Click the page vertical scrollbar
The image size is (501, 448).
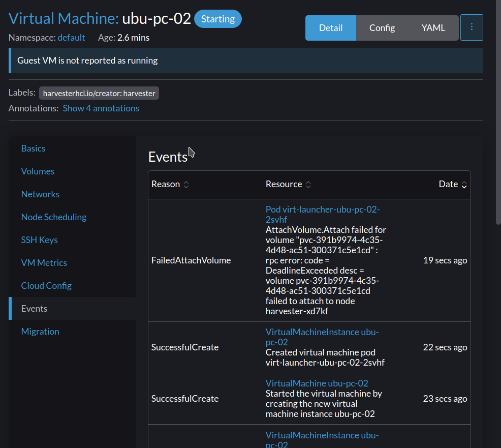(x=498, y=112)
